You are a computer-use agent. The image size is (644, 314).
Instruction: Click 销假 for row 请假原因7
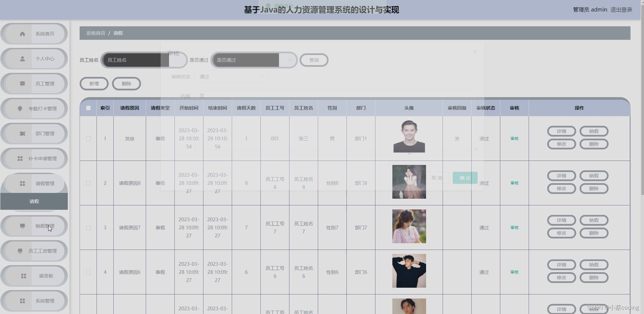click(x=594, y=220)
